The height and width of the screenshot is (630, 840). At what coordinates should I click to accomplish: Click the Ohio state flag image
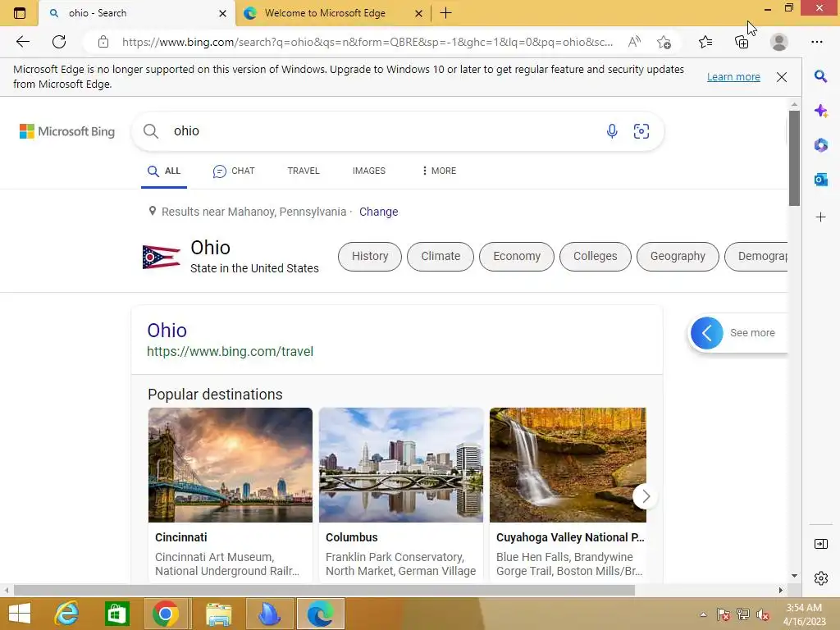(161, 257)
